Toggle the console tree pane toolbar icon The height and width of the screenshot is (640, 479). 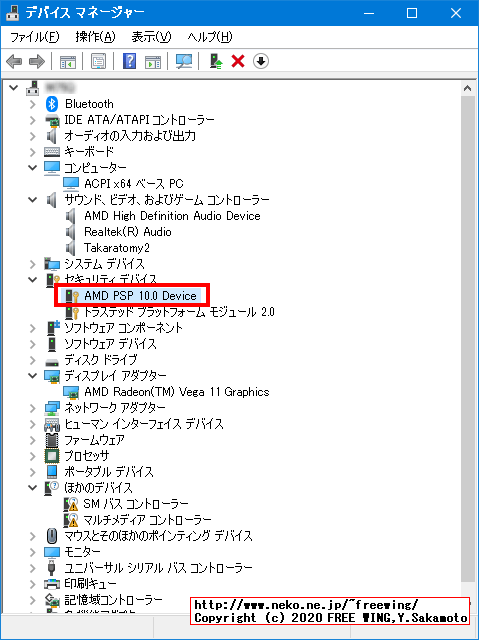click(68, 62)
